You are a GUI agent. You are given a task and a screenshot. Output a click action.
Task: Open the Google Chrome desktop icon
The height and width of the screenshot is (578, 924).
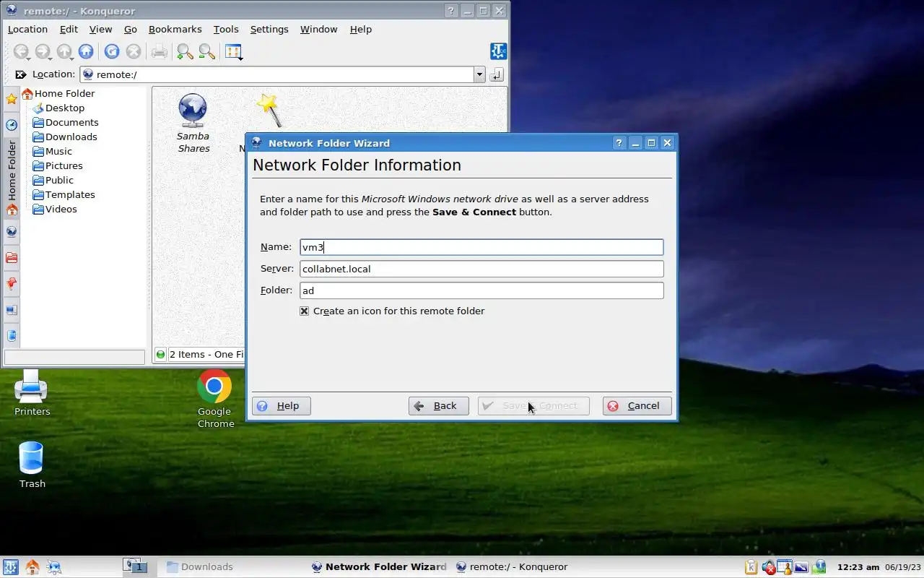[215, 399]
